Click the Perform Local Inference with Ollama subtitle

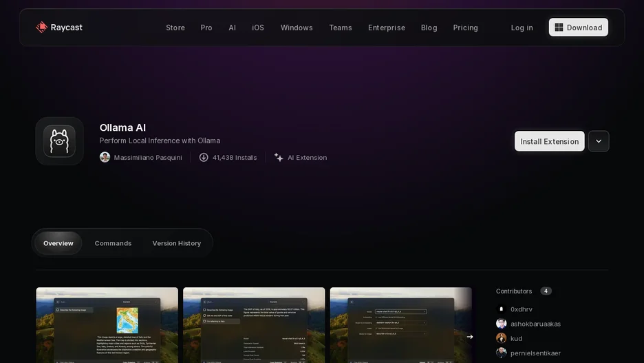[160, 141]
